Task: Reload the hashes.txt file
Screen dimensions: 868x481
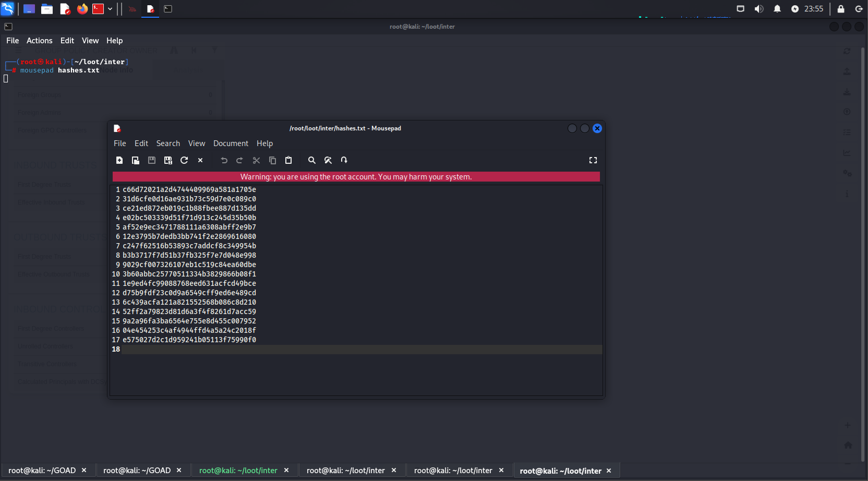Action: 184,160
